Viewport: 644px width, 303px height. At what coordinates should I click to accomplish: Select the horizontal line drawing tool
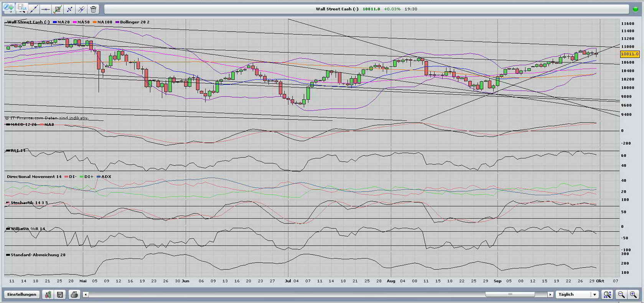point(45,9)
